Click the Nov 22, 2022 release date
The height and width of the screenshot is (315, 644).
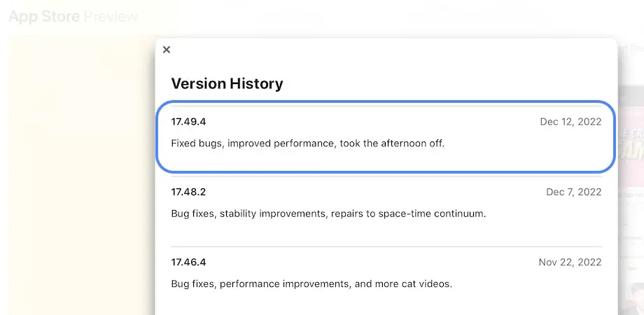[x=570, y=262]
